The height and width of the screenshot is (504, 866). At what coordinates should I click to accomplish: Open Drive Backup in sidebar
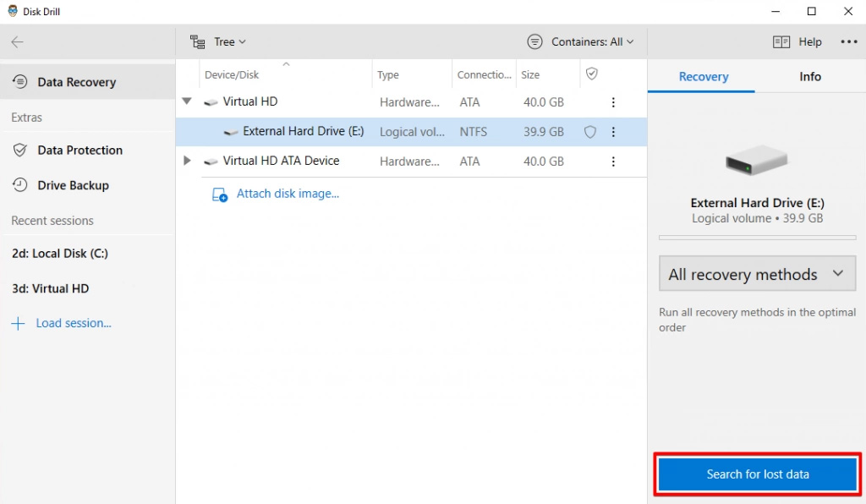(x=88, y=185)
